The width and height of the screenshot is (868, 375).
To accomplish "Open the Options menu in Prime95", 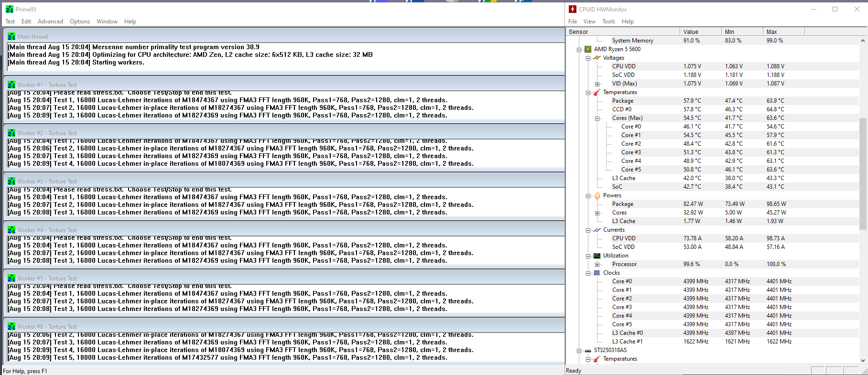I will click(x=80, y=21).
